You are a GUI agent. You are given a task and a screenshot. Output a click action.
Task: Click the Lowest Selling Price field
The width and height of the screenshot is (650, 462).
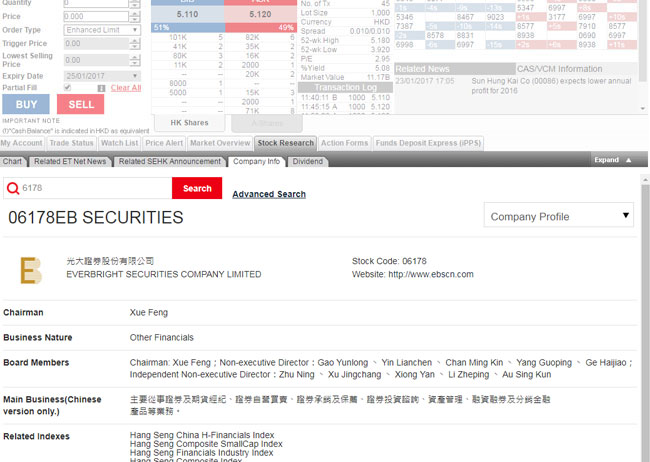pyautogui.click(x=96, y=60)
